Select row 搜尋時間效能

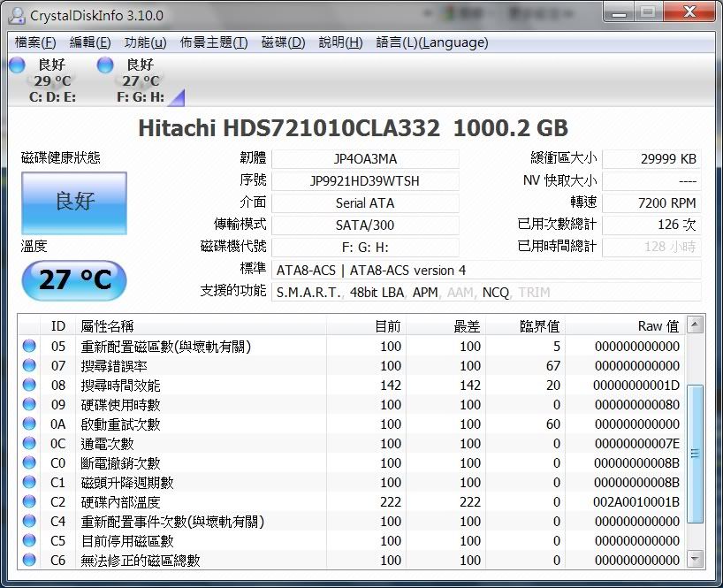352,385
